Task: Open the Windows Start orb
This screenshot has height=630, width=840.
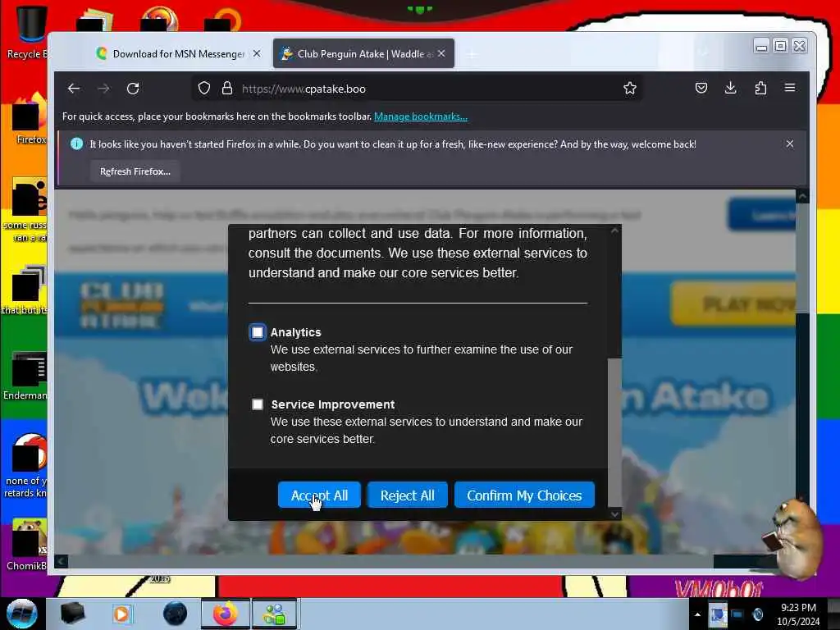Action: [21, 614]
